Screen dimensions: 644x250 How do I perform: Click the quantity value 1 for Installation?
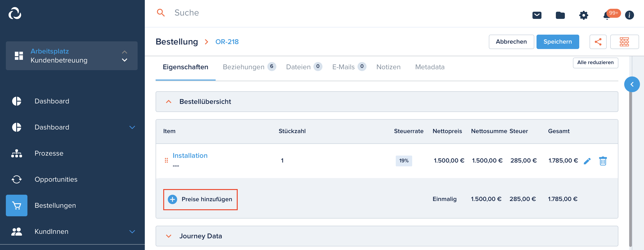coord(282,161)
